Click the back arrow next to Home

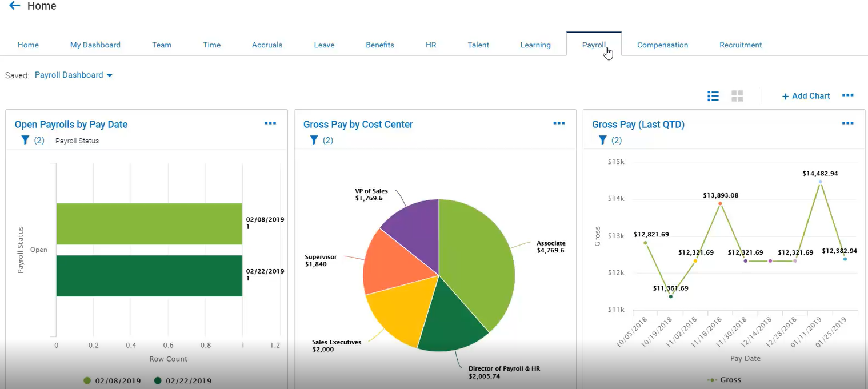pyautogui.click(x=15, y=6)
